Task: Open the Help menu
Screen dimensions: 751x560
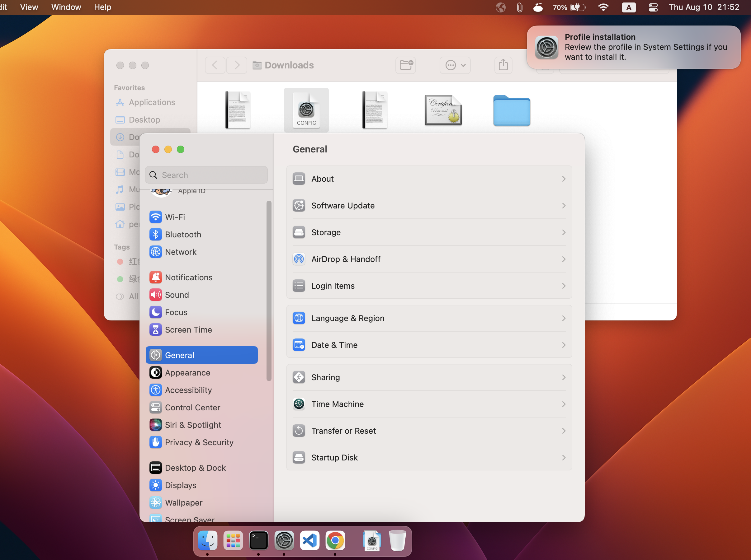Action: (102, 7)
